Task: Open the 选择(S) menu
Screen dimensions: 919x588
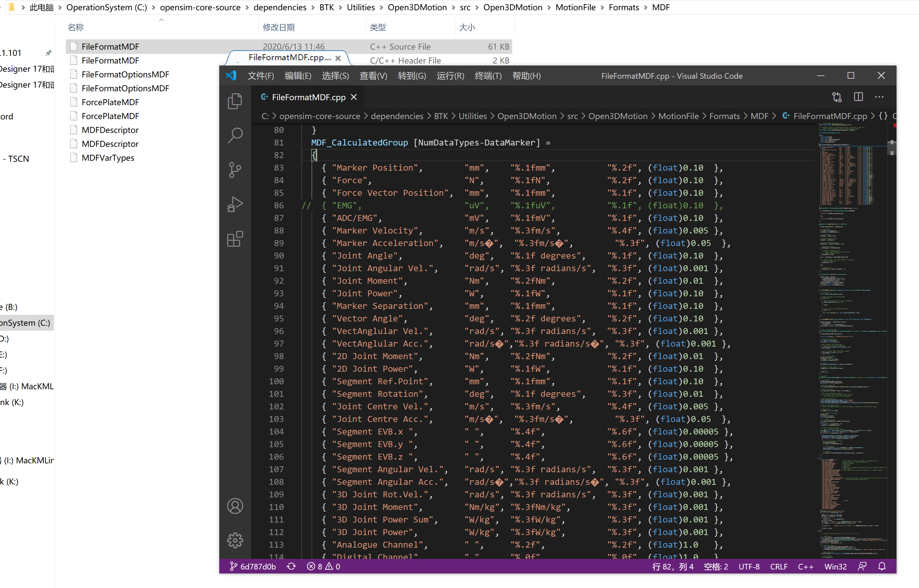Action: tap(336, 76)
